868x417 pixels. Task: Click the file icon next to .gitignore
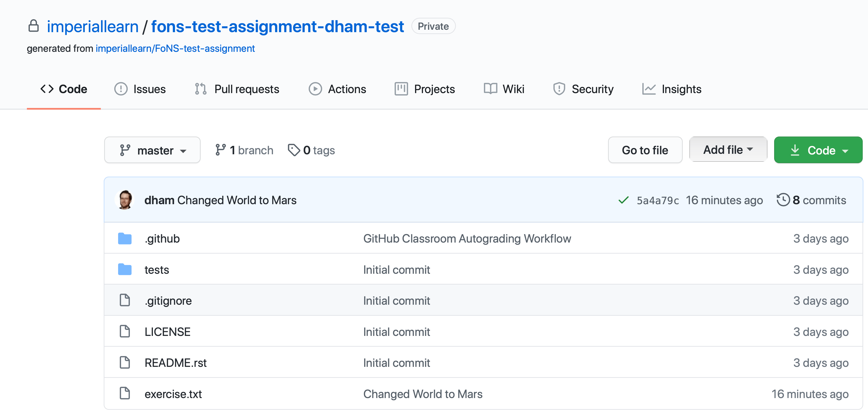pyautogui.click(x=125, y=300)
